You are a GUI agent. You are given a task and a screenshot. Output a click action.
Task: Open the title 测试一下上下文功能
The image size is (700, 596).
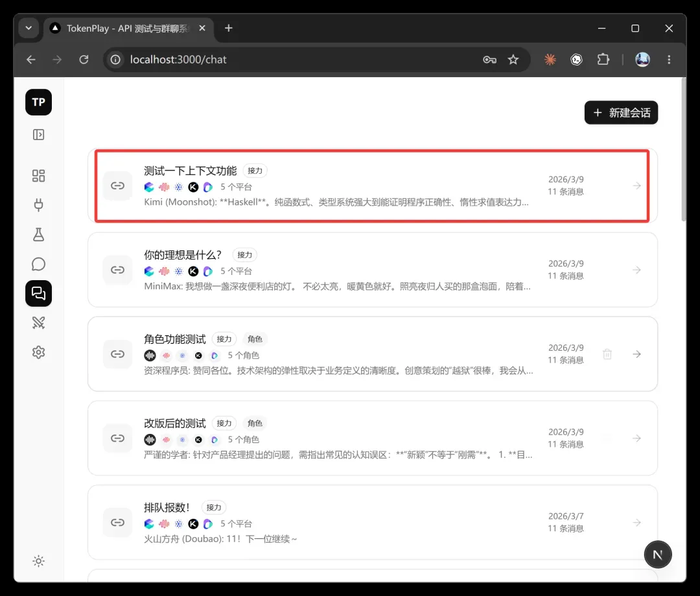tap(190, 171)
